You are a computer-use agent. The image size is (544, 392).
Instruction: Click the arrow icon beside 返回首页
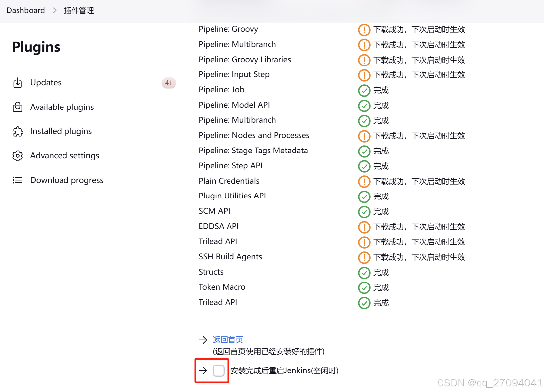point(203,340)
